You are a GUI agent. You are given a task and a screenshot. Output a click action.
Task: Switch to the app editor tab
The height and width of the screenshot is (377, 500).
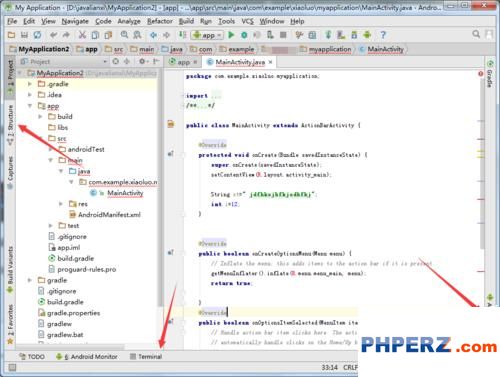point(183,62)
